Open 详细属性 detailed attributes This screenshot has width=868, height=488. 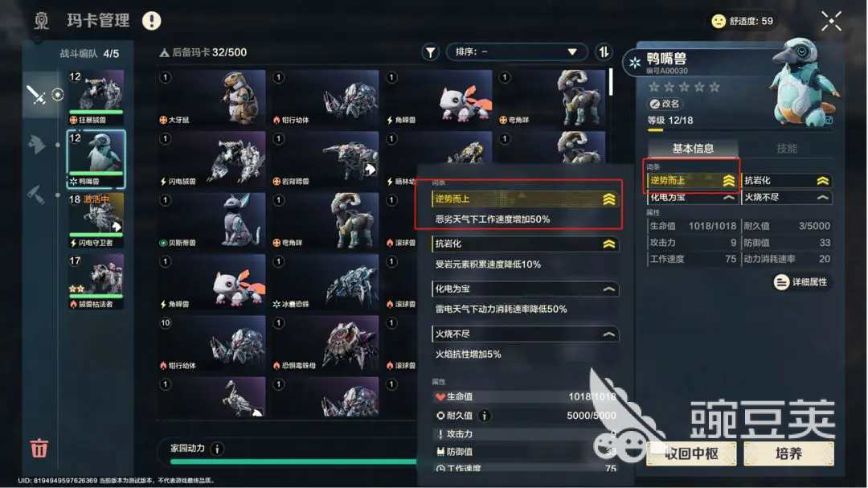[x=801, y=282]
